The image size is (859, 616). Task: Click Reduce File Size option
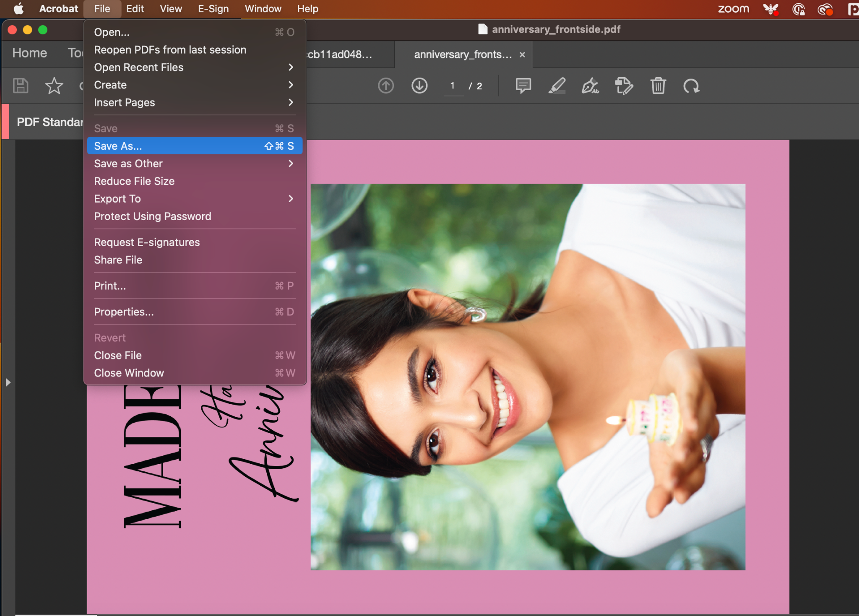click(134, 181)
